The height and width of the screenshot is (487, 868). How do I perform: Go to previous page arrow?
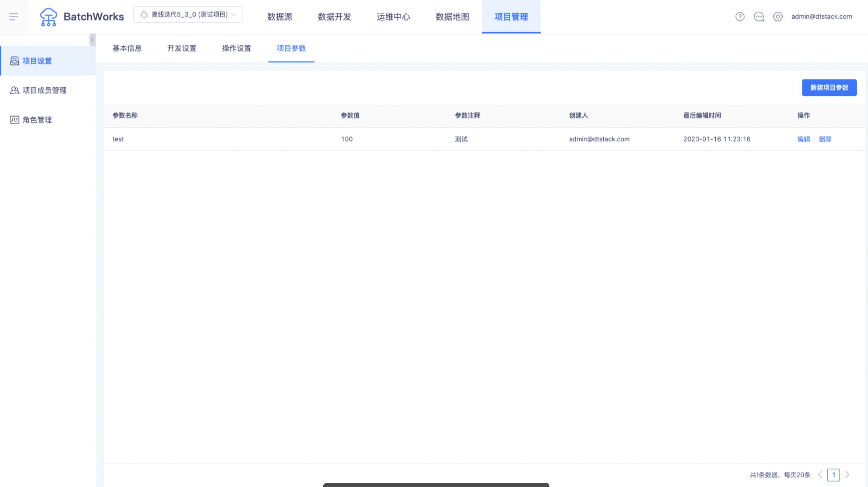[820, 475]
